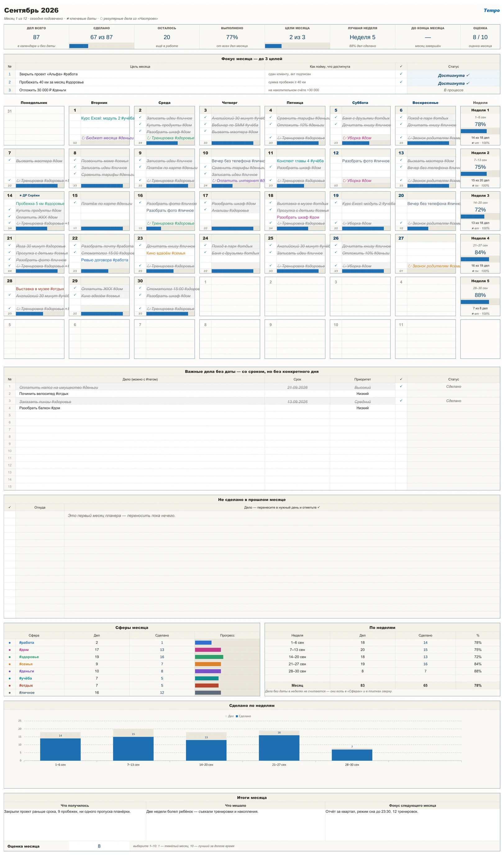The height and width of the screenshot is (855, 504).
Task: Click the recurring icon before «Бюджет месяца #деньги»
Action: point(83,138)
